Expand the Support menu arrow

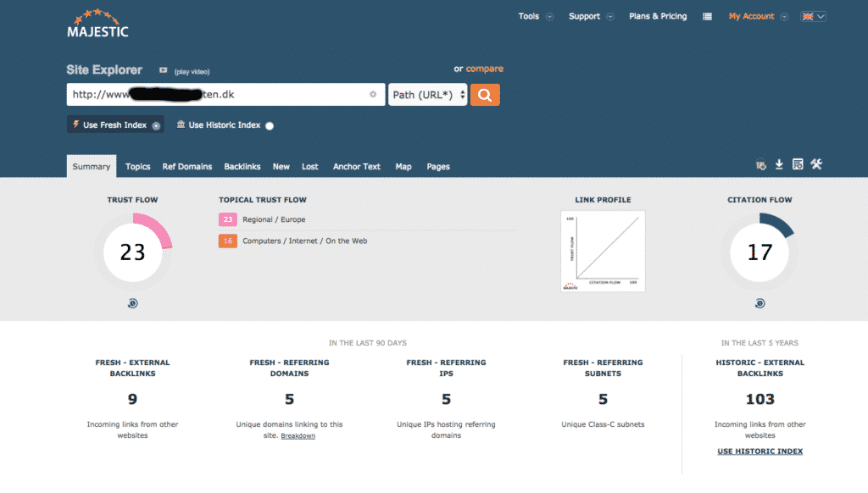pyautogui.click(x=610, y=17)
